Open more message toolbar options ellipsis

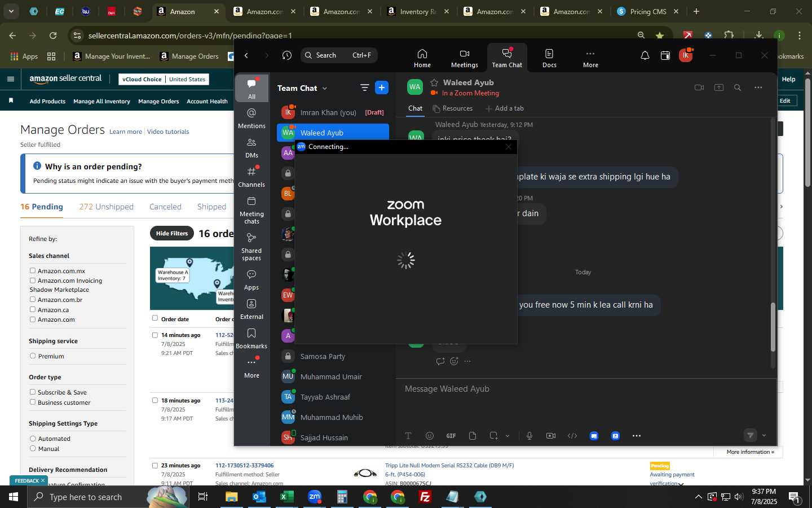637,436
